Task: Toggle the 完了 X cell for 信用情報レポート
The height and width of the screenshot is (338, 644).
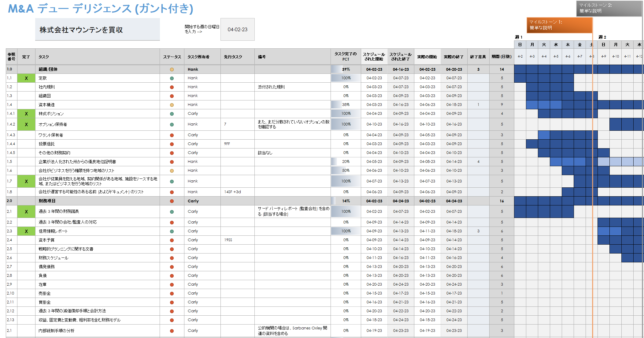Action: pos(26,231)
